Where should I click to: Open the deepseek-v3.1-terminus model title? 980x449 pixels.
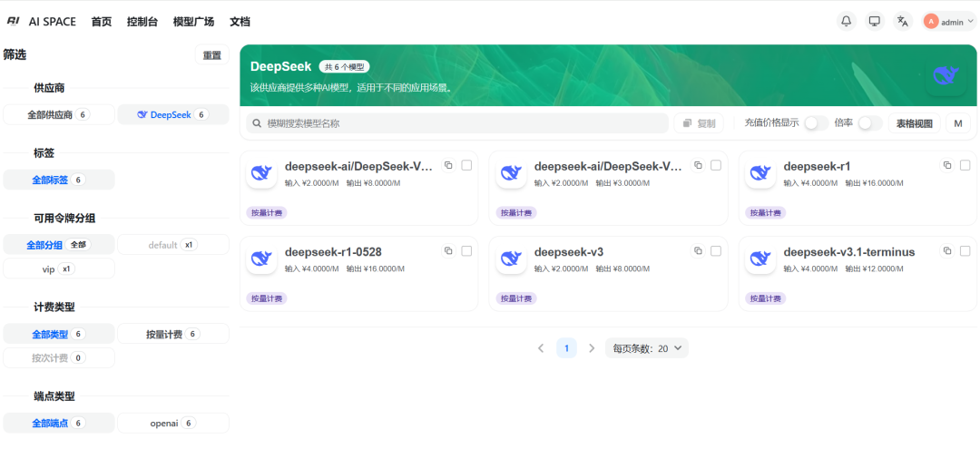pyautogui.click(x=848, y=251)
